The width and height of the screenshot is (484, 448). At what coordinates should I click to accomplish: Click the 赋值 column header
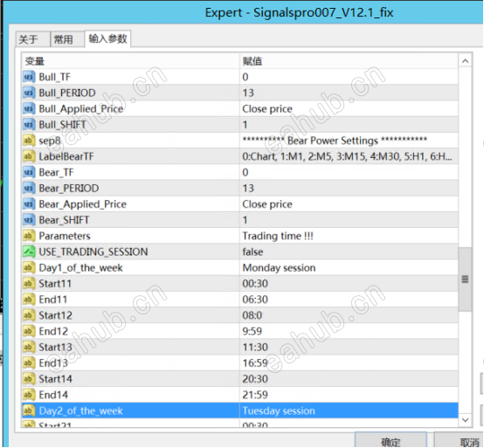[349, 61]
